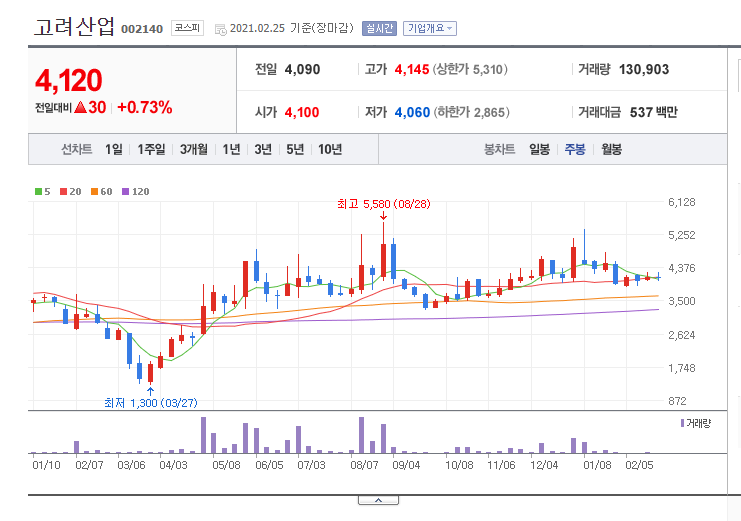Click the 3,500 price axis label
The image size is (741, 521).
click(x=682, y=301)
